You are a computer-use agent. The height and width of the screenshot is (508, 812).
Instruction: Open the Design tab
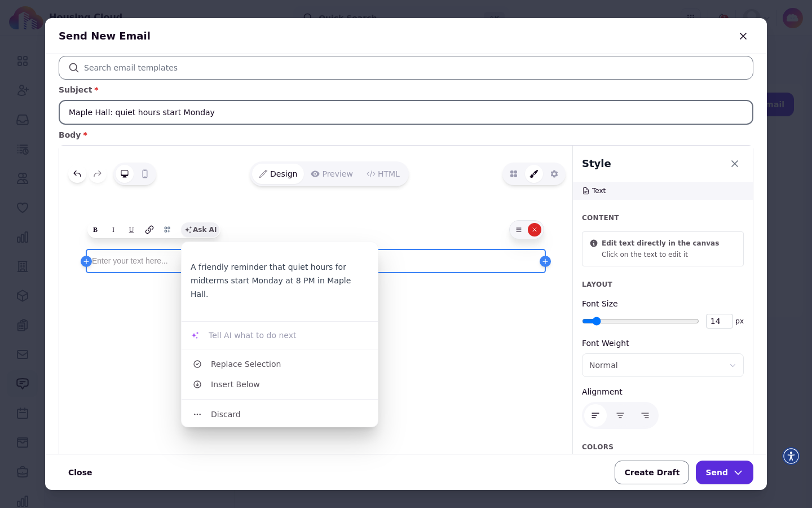[x=278, y=174]
